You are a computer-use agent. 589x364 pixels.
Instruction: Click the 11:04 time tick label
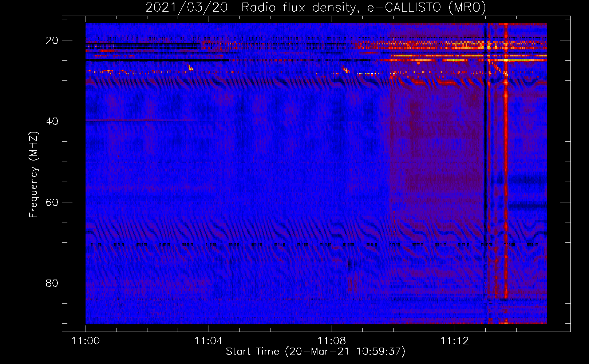pos(209,341)
